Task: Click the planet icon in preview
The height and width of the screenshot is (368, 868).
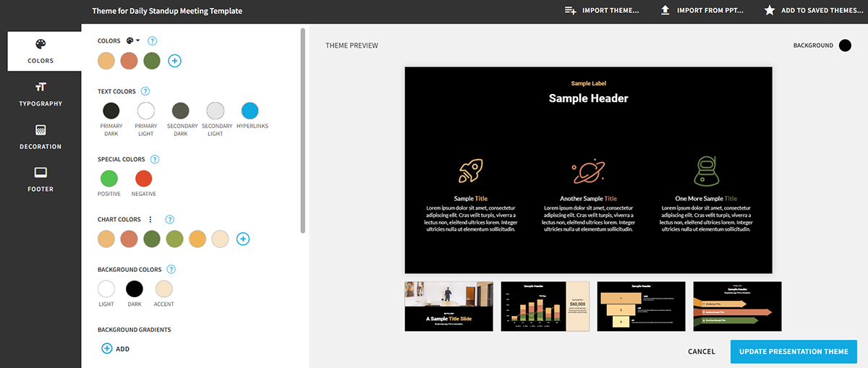Action: (x=588, y=171)
